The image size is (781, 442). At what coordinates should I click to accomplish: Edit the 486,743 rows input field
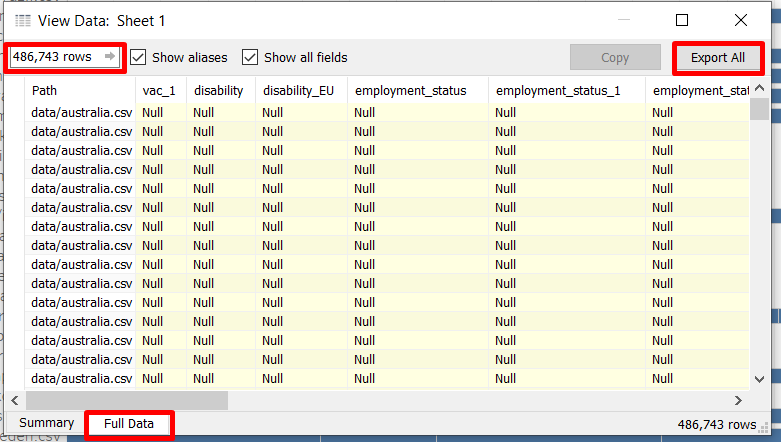(65, 57)
